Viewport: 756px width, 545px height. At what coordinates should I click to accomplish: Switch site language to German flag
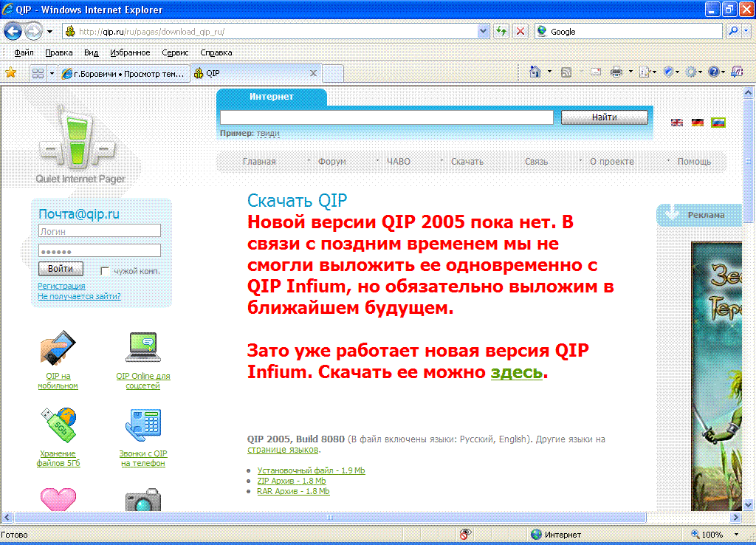698,123
